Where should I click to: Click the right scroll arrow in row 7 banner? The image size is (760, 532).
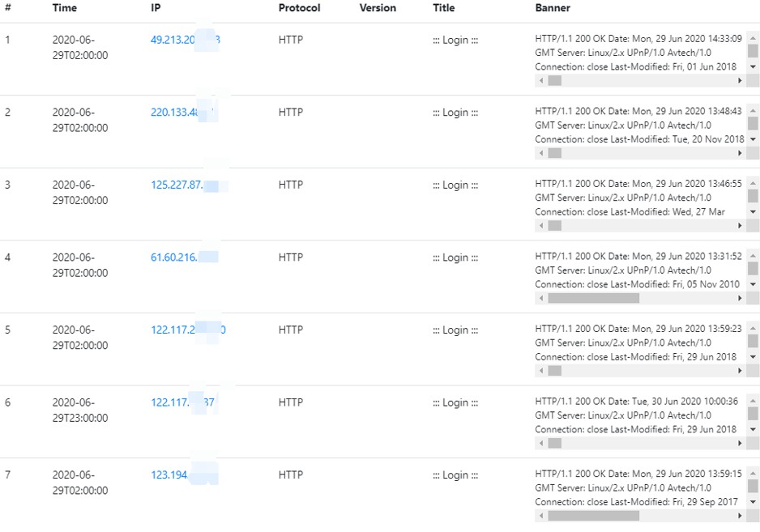tap(739, 515)
